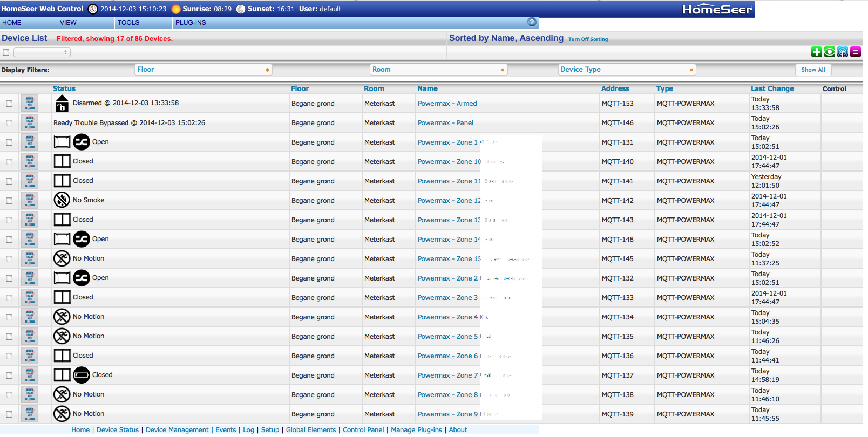The width and height of the screenshot is (868, 437).
Task: Check the Zone 15 row checkbox
Action: 9,259
